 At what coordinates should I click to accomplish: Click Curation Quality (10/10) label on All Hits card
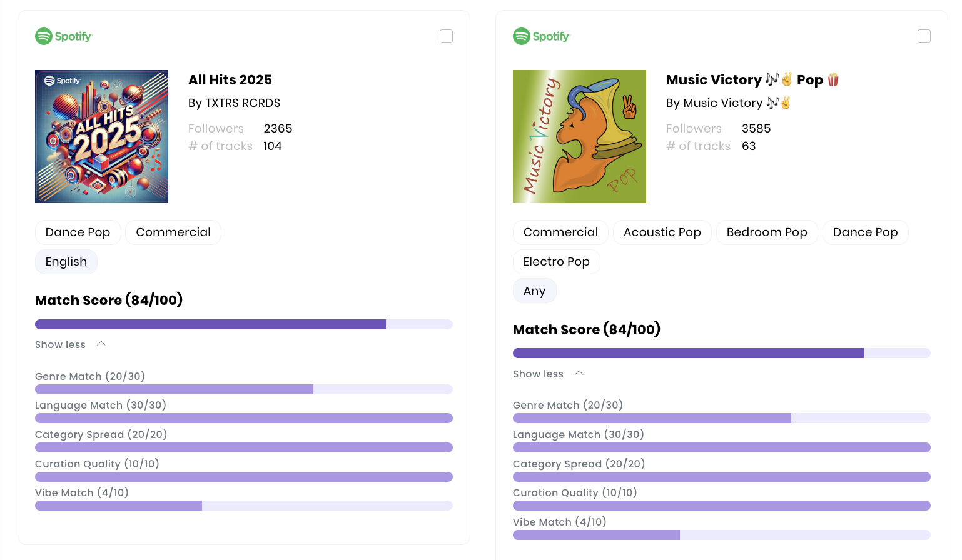tap(97, 464)
